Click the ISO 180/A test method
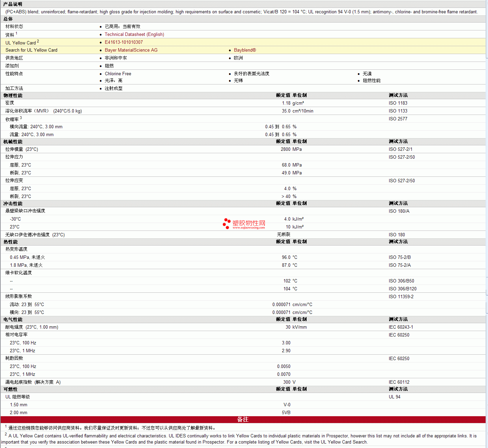488x448 pixels. coord(399,211)
